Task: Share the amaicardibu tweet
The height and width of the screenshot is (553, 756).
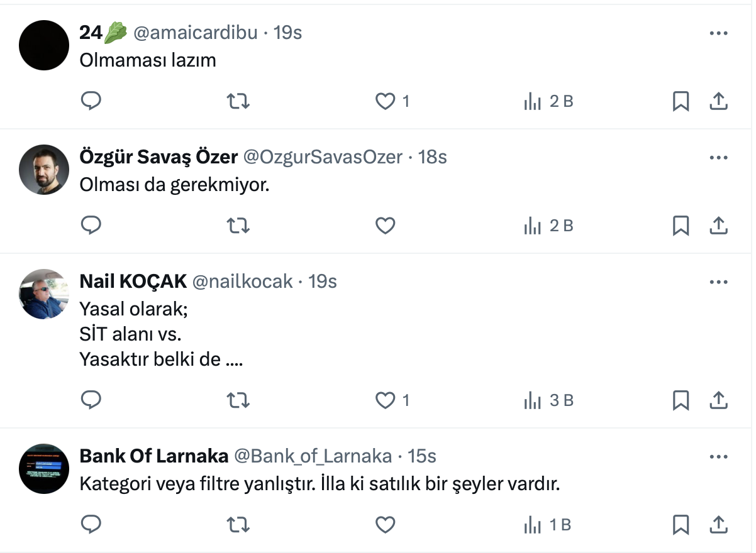Action: coord(718,101)
